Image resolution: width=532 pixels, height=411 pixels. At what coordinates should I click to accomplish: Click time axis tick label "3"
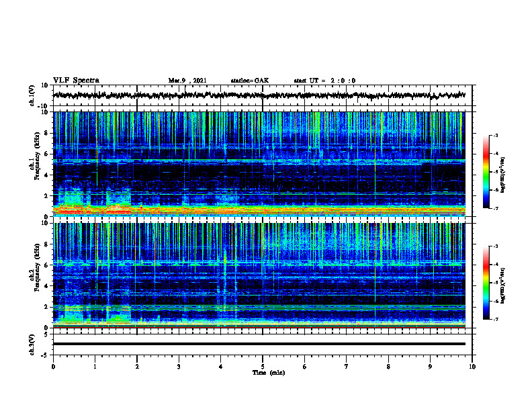tap(179, 367)
